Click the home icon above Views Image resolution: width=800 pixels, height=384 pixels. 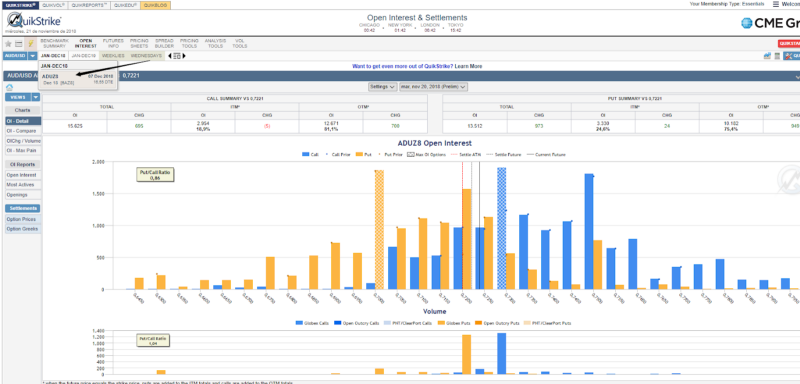pos(9,88)
